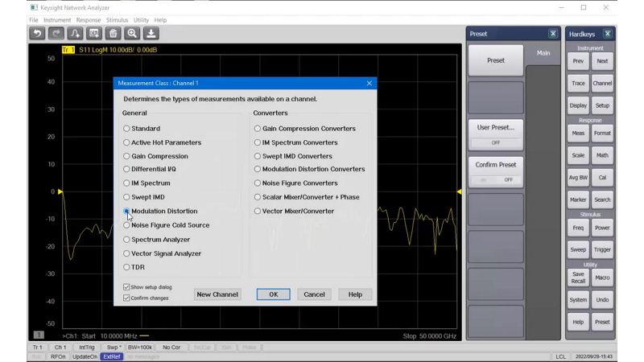Choose IM Spectrum under General
The width and height of the screenshot is (644, 362).
tap(126, 183)
